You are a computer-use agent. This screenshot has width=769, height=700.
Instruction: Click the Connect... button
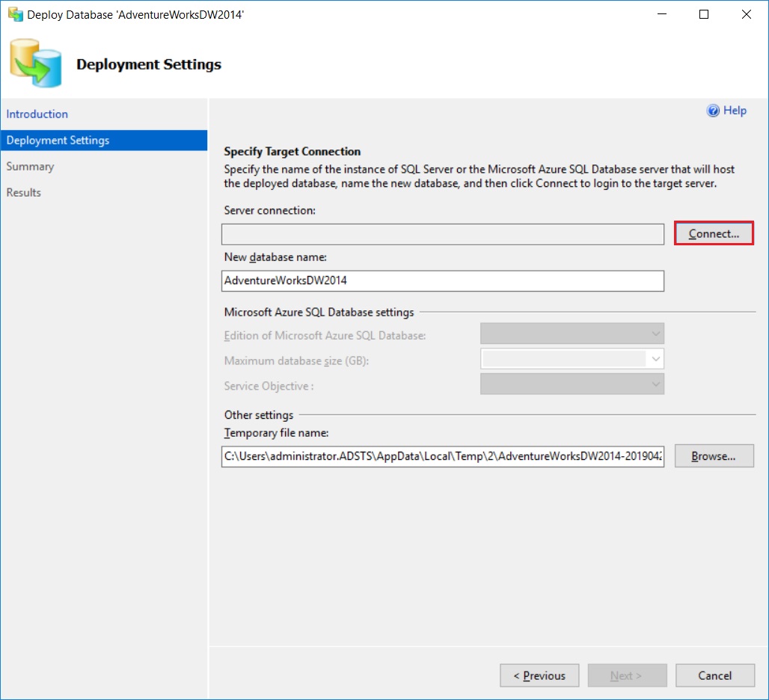[x=714, y=233]
